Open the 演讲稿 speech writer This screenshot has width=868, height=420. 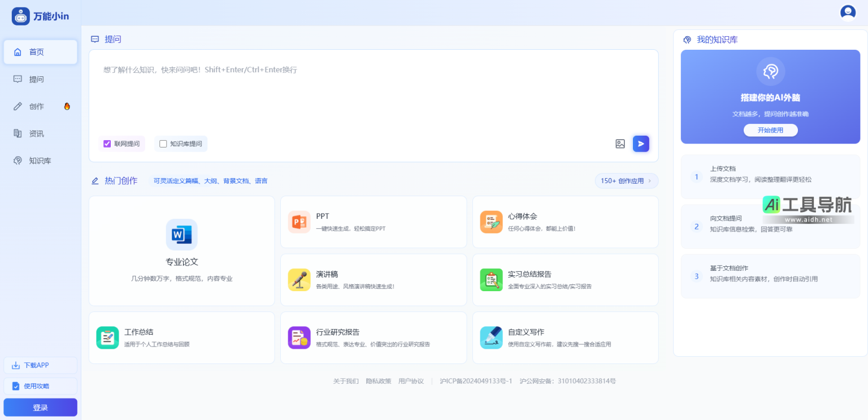click(373, 280)
